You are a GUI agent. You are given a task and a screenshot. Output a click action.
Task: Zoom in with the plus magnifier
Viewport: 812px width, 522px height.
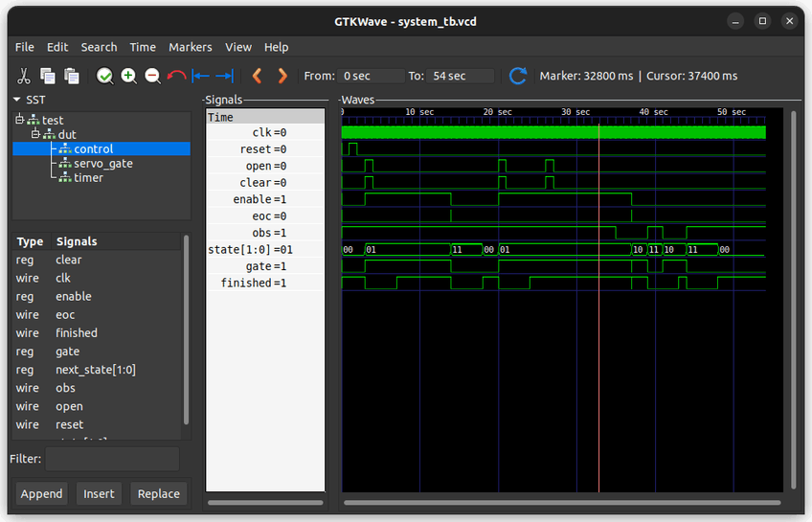click(128, 76)
